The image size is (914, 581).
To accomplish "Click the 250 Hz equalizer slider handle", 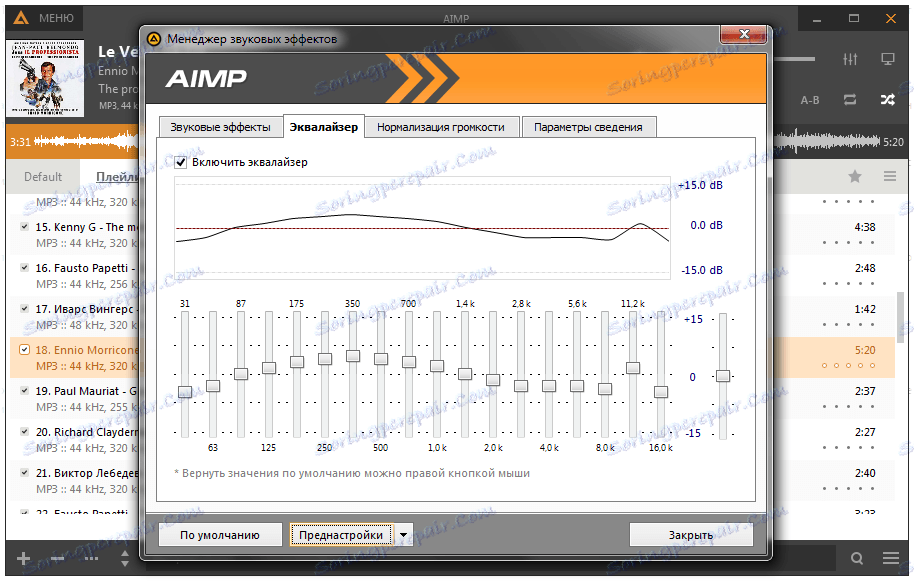I will coord(325,359).
